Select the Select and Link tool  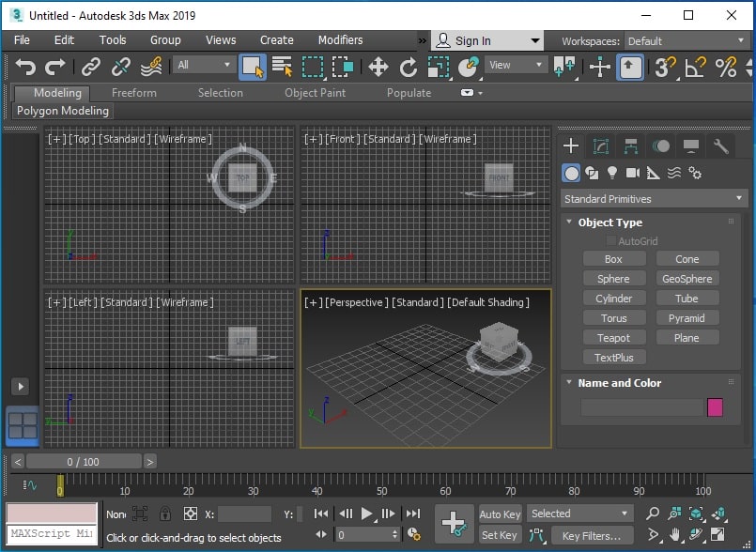pyautogui.click(x=91, y=67)
